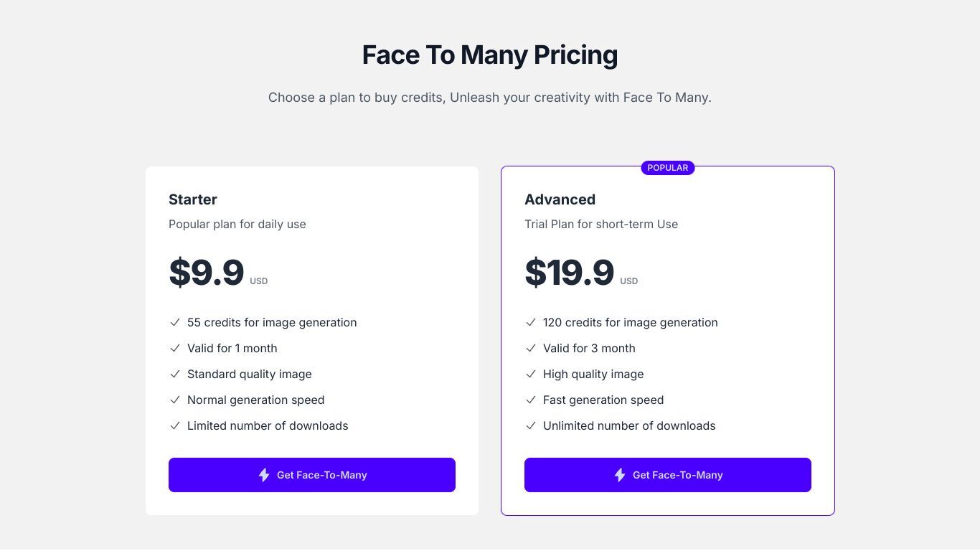980x551 pixels.
Task: Click the POPULAR badge on Advanced card
Action: (x=668, y=168)
